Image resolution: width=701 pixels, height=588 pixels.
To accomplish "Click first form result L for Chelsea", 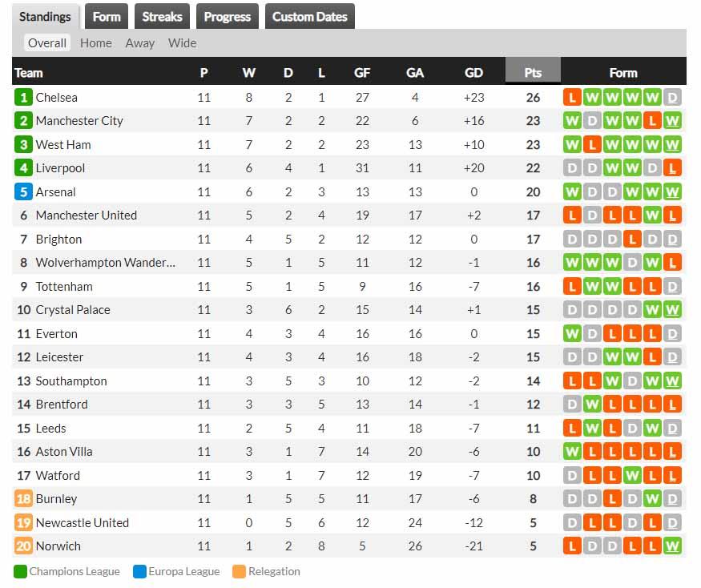I will tap(572, 98).
